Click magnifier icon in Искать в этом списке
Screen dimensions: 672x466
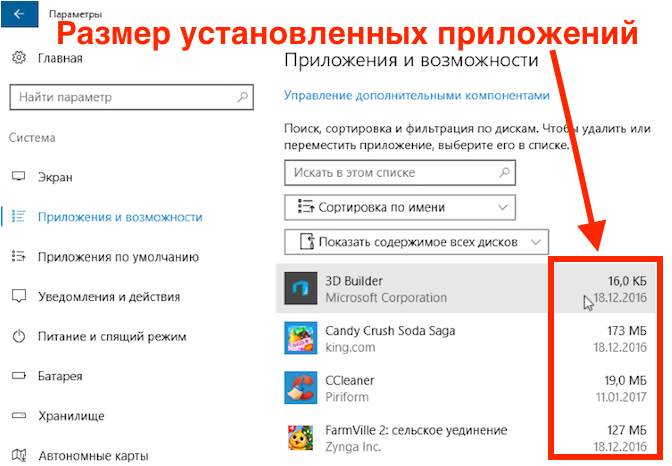[x=504, y=172]
